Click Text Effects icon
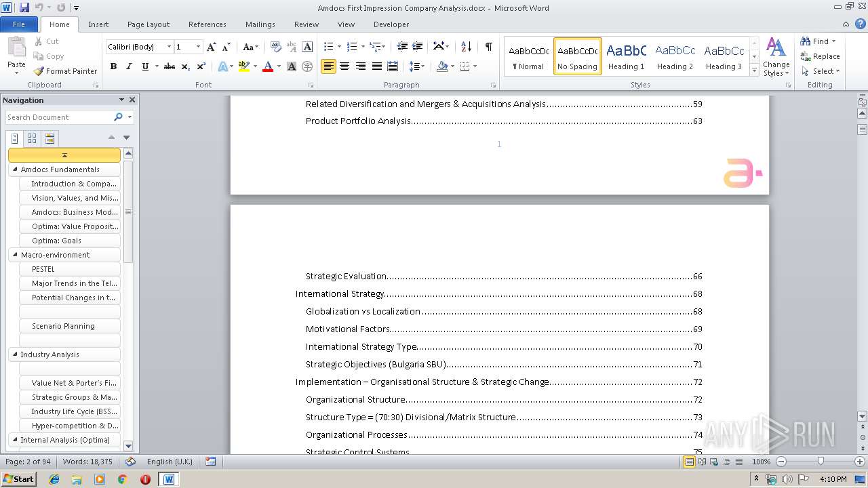Viewport: 868px width, 488px height. [x=222, y=66]
